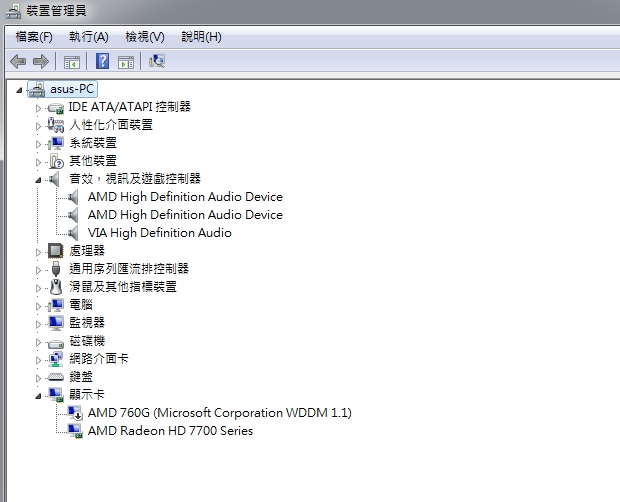Screen dimensions: 620x502
Task: Select VIA High Definition Audio
Action: click(159, 233)
